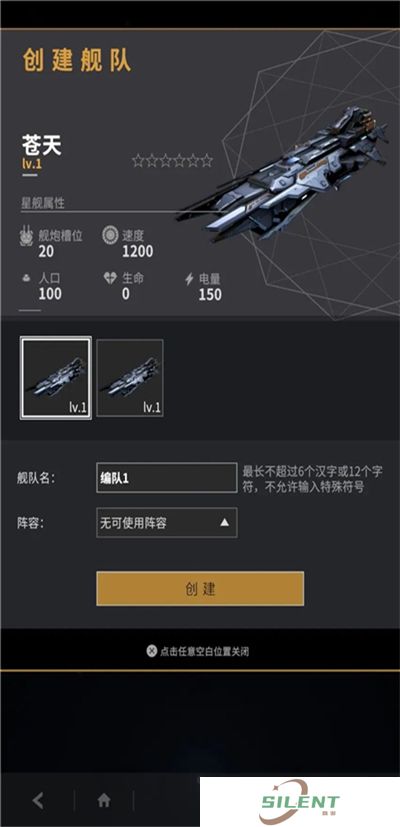This screenshot has width=400, height=827.
Task: Tap the back arrow icon
Action: point(38,801)
